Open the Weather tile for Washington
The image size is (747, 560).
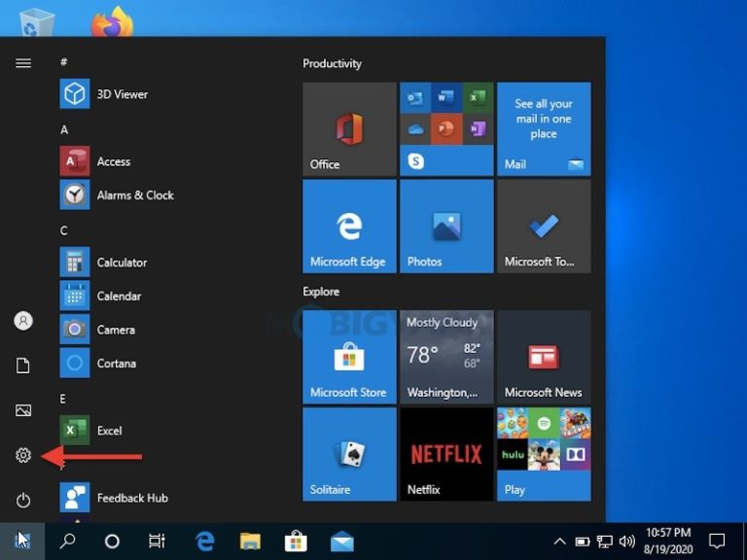click(x=446, y=357)
